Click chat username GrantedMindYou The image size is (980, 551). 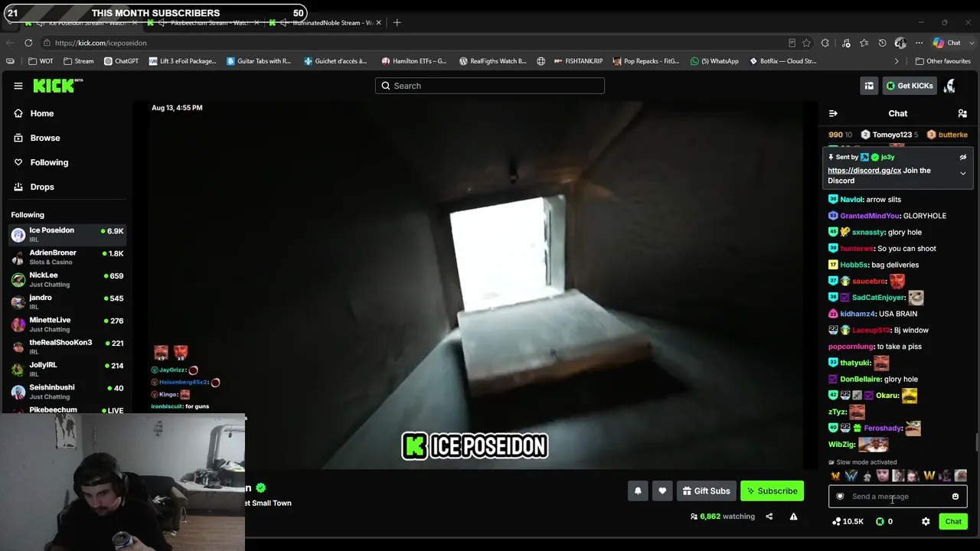point(870,216)
